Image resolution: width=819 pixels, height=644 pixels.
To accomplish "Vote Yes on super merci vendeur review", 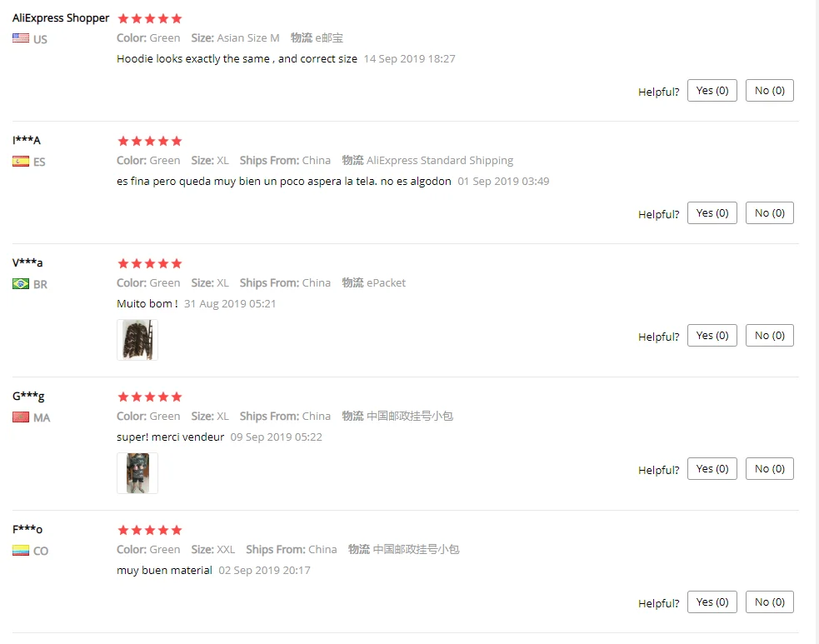I will point(712,468).
